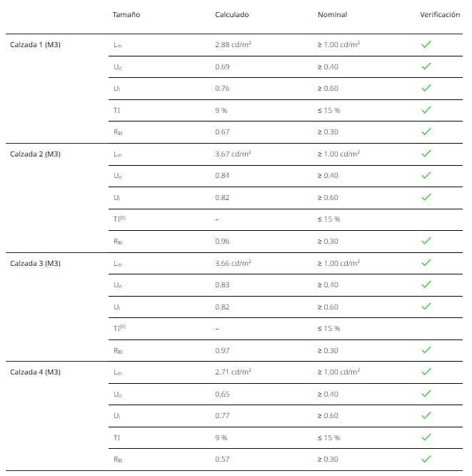Image resolution: width=472 pixels, height=476 pixels.
Task: Click the checkmark beside Calzada 2 Uo value 0.84
Action: tap(426, 175)
